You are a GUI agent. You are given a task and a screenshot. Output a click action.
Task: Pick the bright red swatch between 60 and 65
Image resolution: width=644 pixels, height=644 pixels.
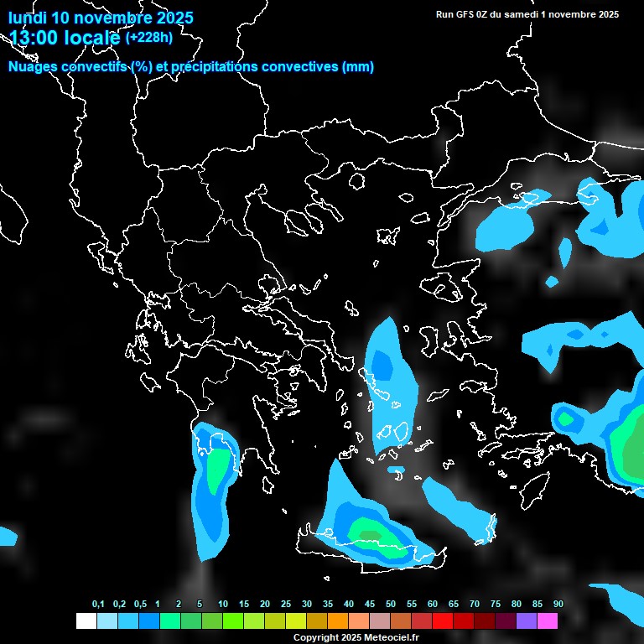pos(442,621)
